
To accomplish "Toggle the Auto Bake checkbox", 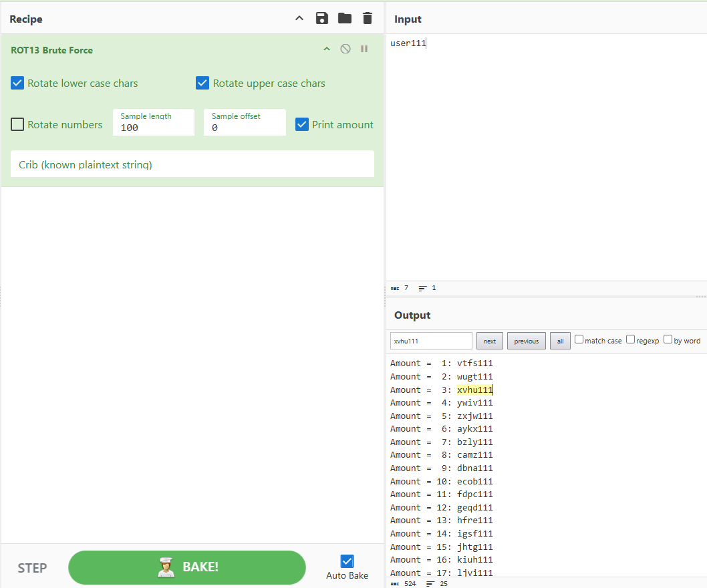I will tap(347, 561).
